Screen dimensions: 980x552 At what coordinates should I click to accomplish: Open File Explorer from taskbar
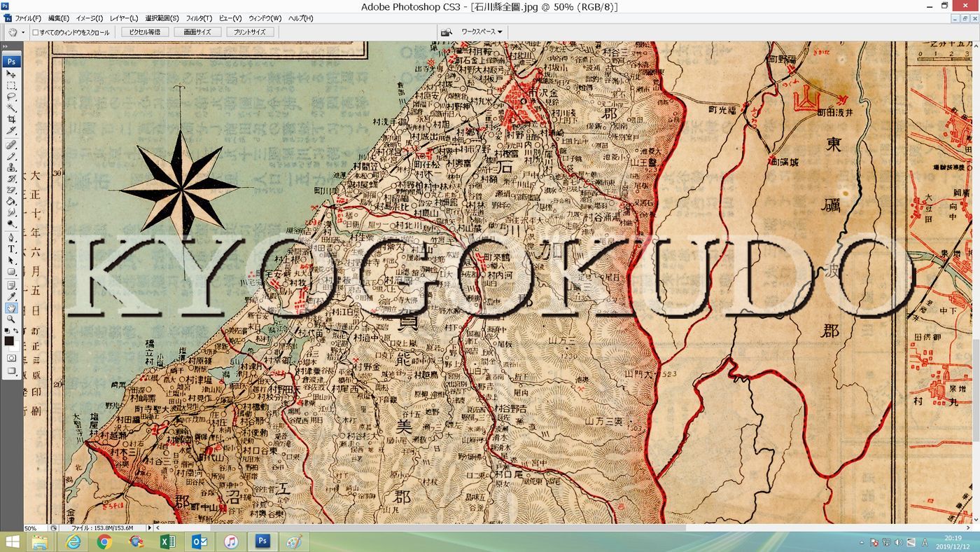(40, 542)
